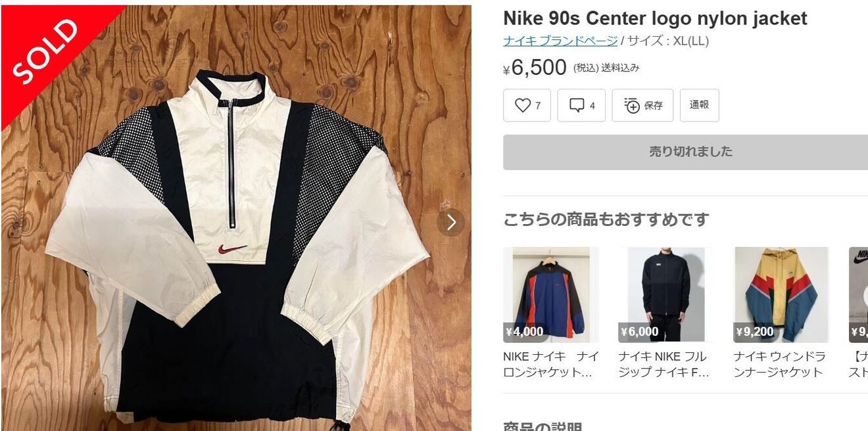
Task: Like the item with the heart icon
Action: 527,105
